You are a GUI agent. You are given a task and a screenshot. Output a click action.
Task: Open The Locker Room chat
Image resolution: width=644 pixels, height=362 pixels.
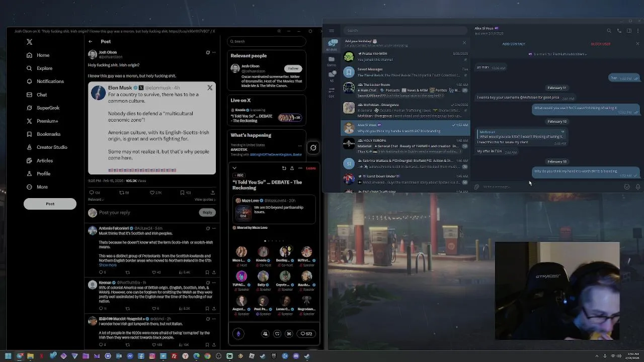pos(406,88)
